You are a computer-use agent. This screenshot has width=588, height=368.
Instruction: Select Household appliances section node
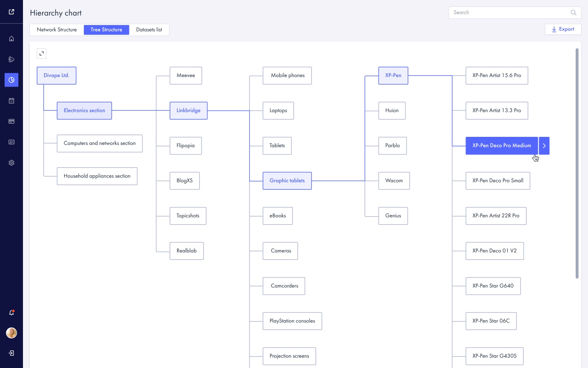(97, 176)
